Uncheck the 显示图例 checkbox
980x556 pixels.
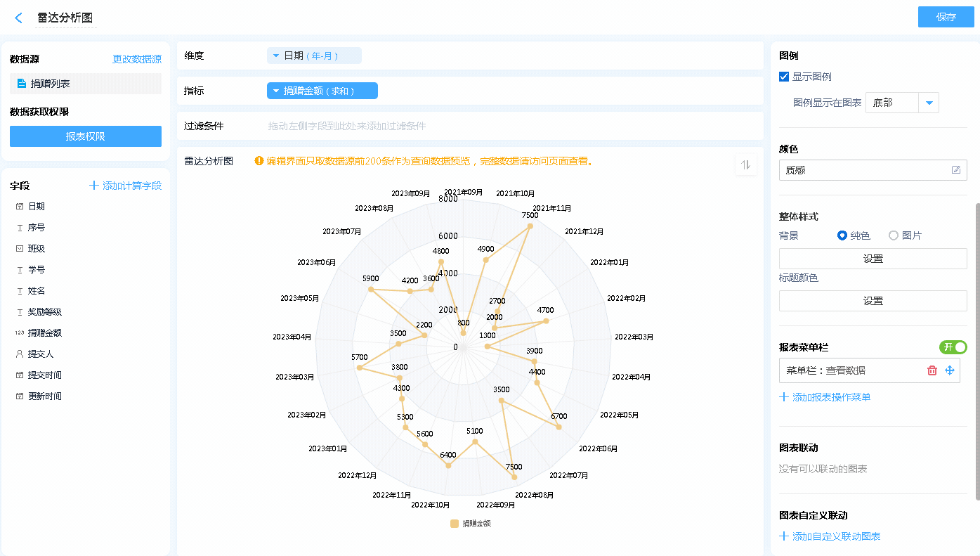[x=784, y=77]
